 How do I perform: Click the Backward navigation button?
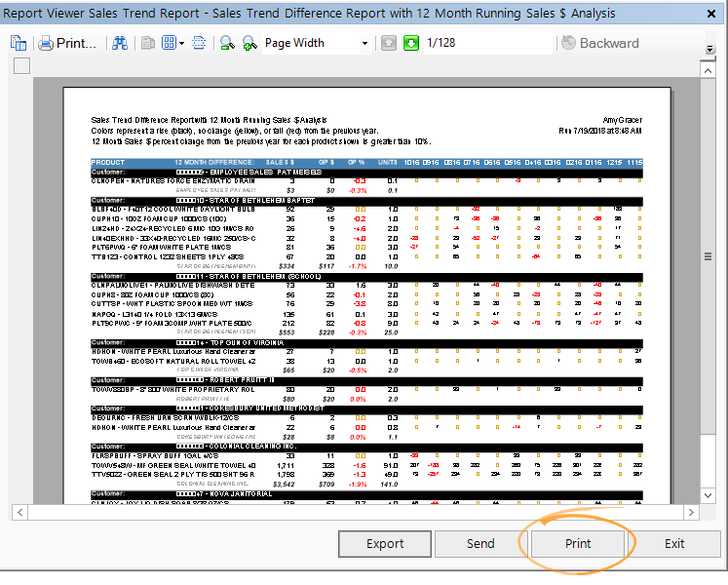pos(600,43)
